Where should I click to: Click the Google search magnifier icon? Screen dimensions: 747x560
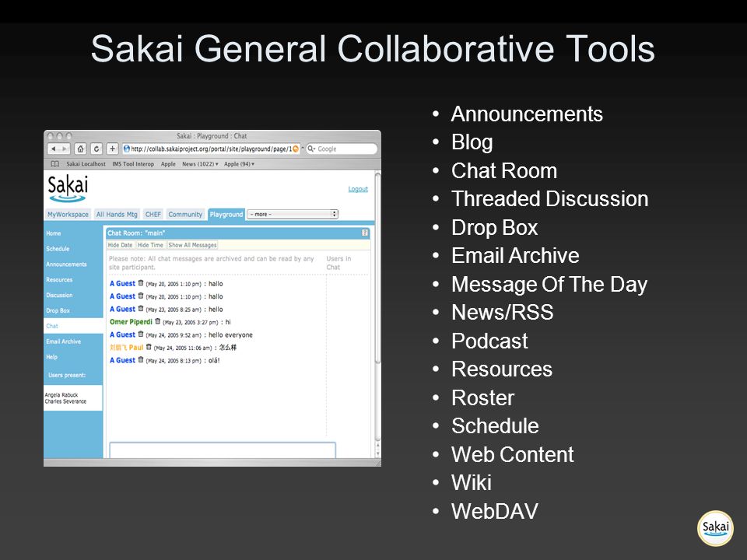pos(311,149)
